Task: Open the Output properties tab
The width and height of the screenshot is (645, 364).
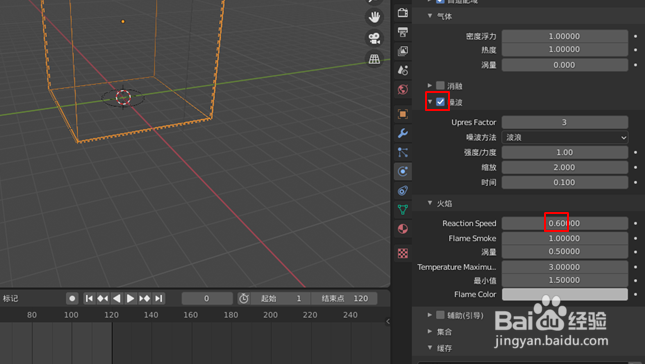Action: (x=403, y=32)
